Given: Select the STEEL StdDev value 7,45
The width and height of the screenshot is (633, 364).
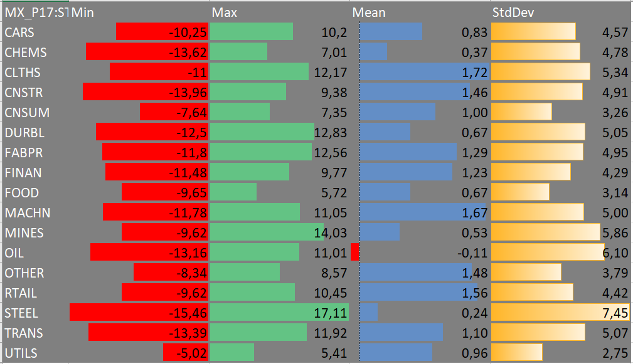Looking at the screenshot, I should click(615, 313).
